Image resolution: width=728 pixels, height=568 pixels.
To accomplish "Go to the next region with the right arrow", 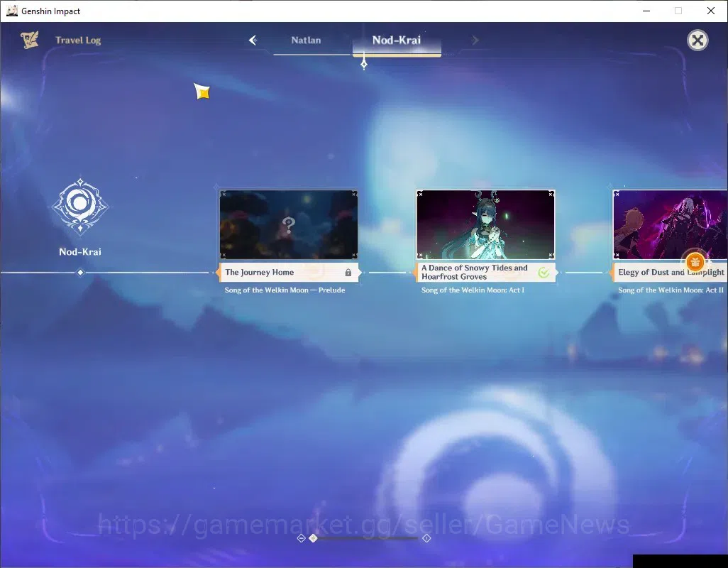I will click(475, 40).
